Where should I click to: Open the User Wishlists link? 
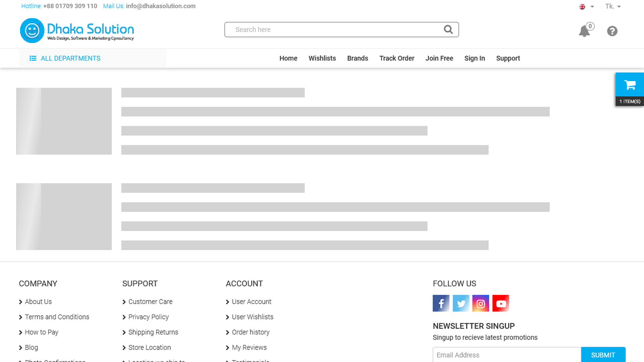tap(253, 317)
